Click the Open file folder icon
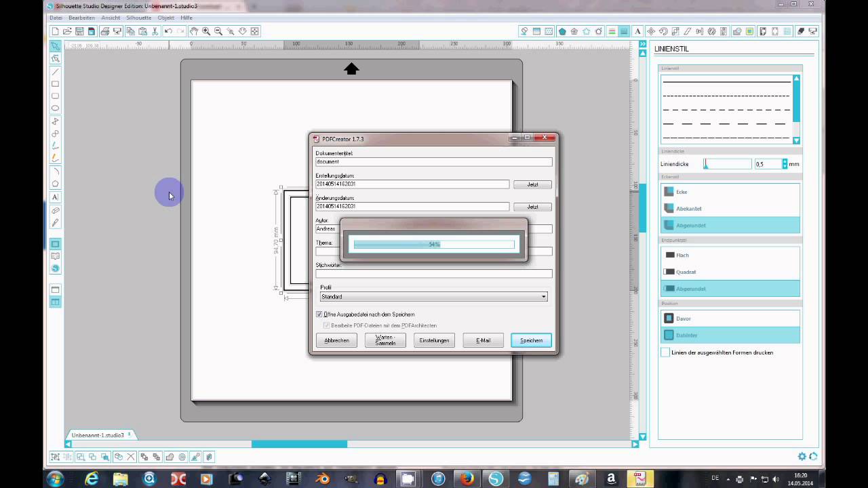The width and height of the screenshot is (868, 488). (67, 31)
